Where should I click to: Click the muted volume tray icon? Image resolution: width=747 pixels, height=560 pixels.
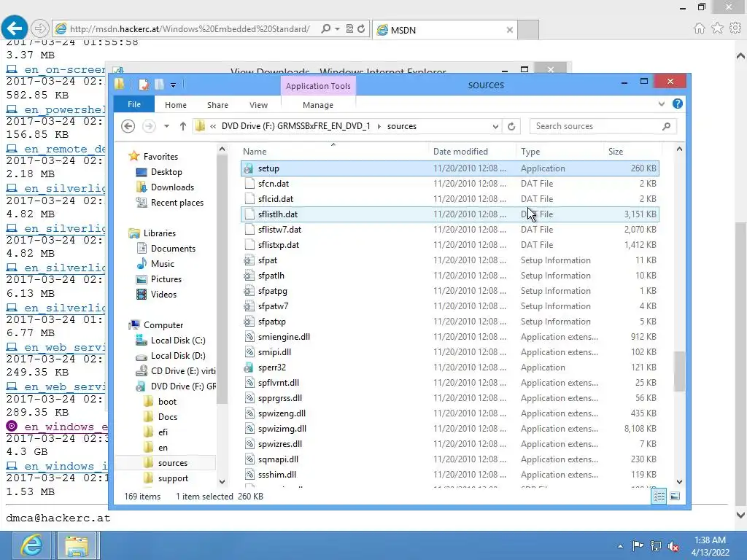click(x=673, y=546)
